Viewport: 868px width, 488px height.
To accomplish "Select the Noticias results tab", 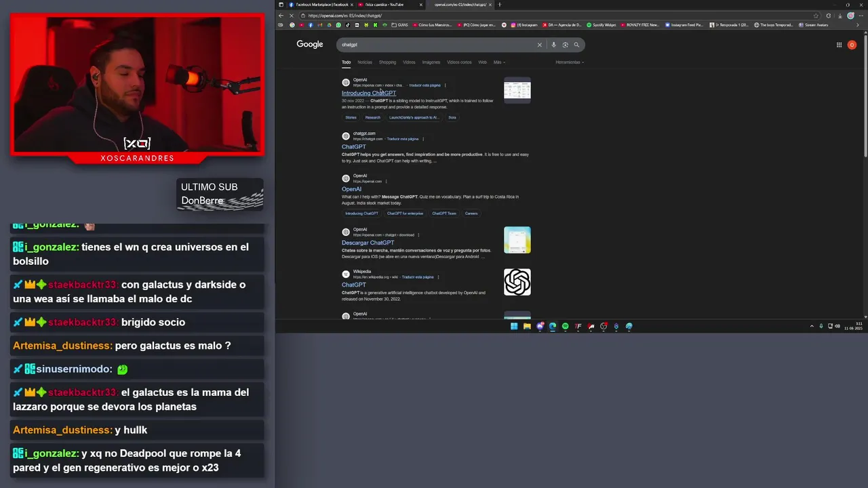I will (365, 62).
